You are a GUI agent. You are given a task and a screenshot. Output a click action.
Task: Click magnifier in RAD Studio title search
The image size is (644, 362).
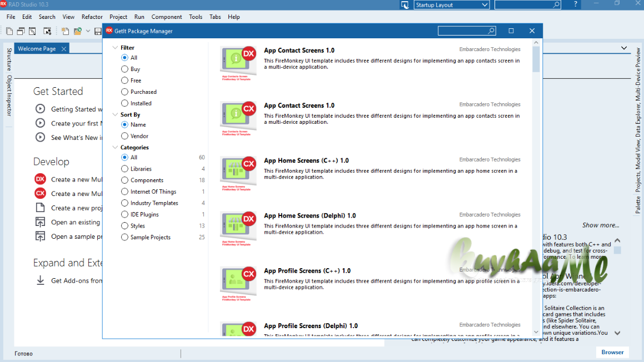556,4
